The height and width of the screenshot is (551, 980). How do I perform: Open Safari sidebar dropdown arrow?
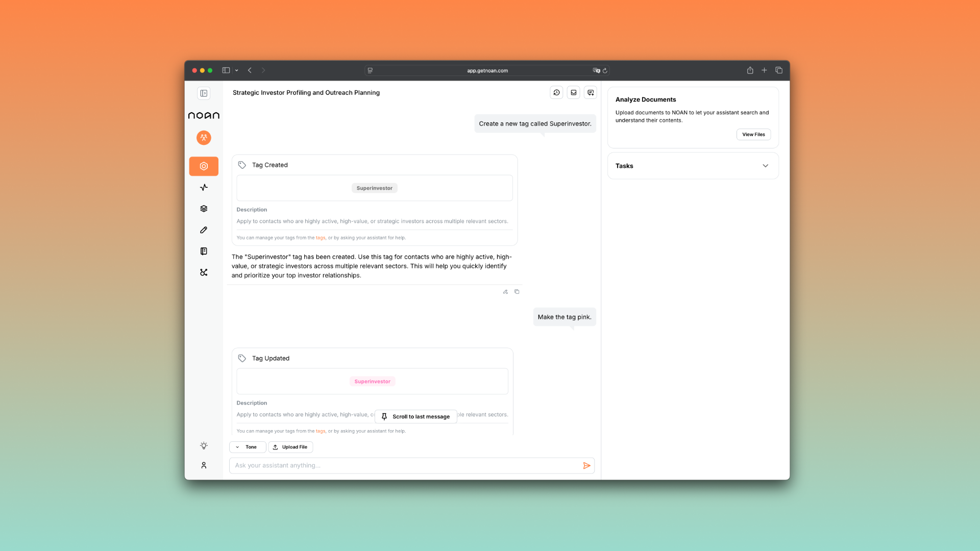[x=236, y=70]
